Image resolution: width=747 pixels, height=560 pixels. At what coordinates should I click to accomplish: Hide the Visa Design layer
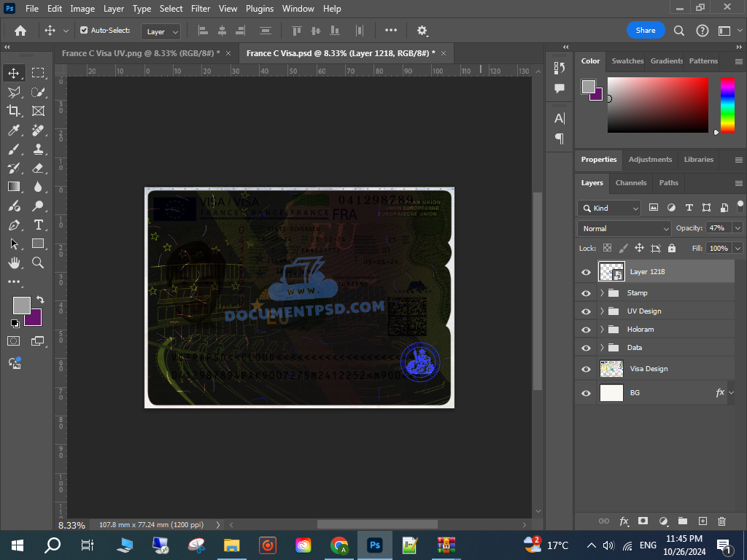(x=586, y=369)
